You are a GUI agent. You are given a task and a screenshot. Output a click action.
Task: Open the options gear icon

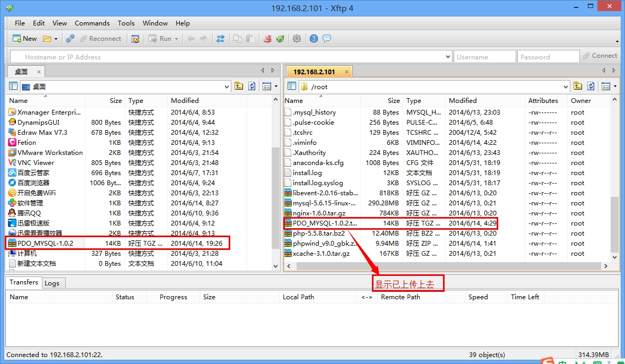coord(297,39)
